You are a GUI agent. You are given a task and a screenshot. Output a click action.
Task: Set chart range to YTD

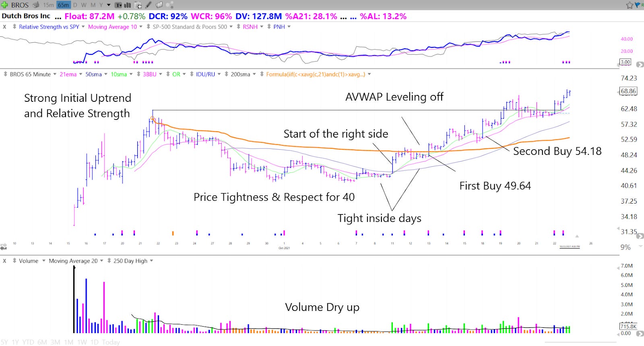[x=28, y=342]
